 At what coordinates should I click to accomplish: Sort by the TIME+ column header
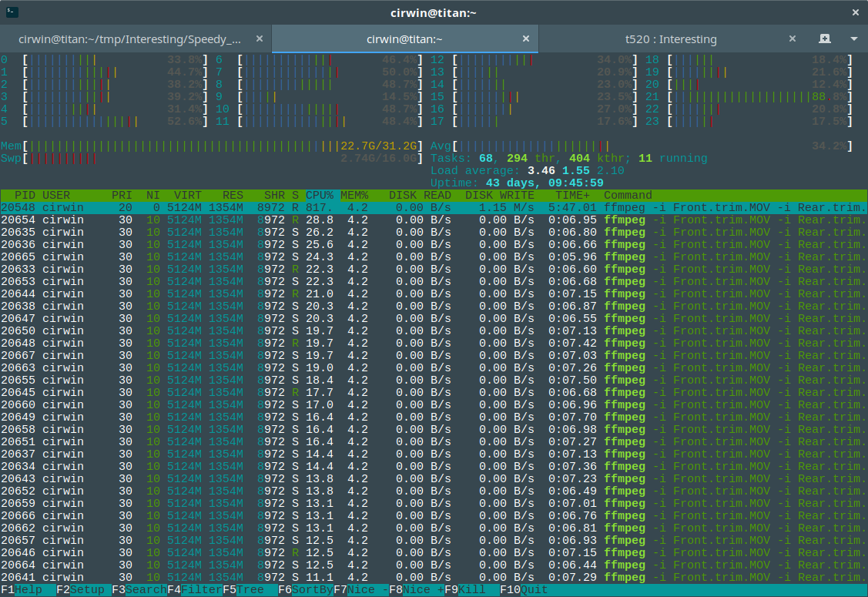click(x=574, y=195)
